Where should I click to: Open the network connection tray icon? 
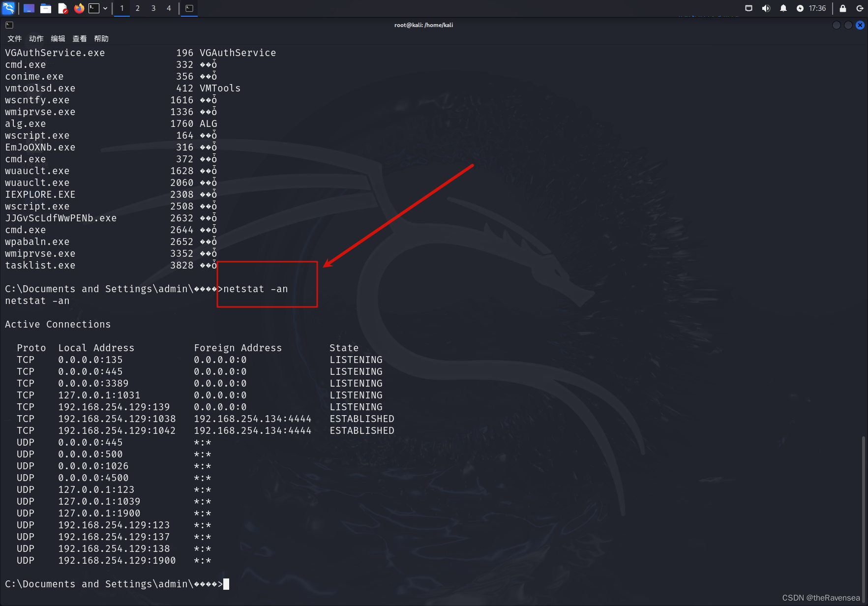pyautogui.click(x=749, y=8)
